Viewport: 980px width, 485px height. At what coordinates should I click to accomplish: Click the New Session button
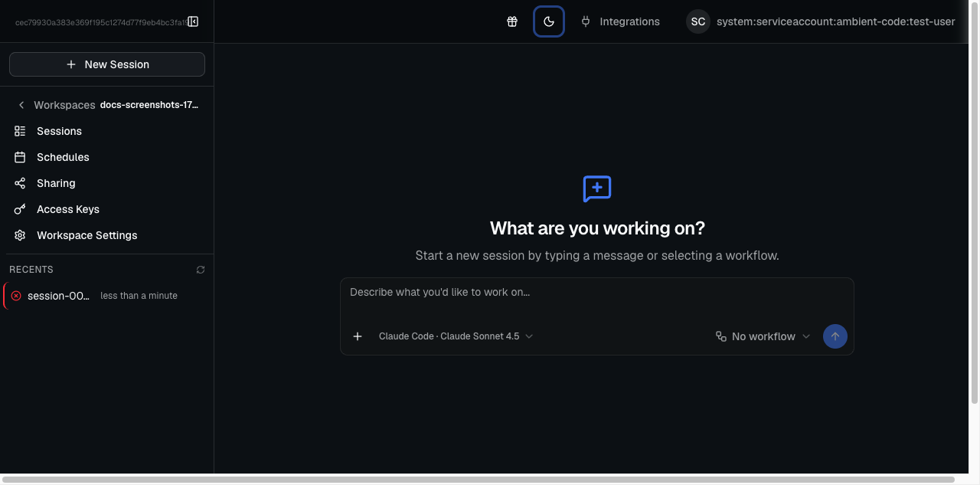106,64
